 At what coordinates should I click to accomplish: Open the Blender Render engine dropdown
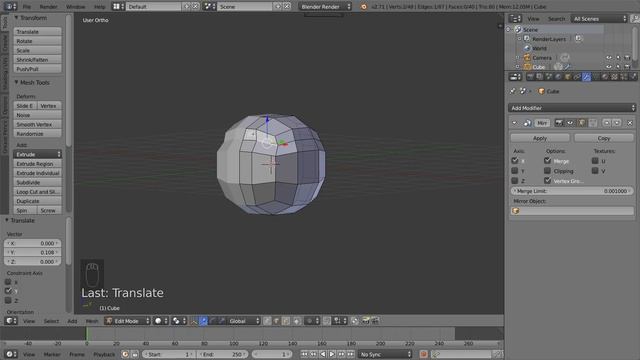[325, 7]
